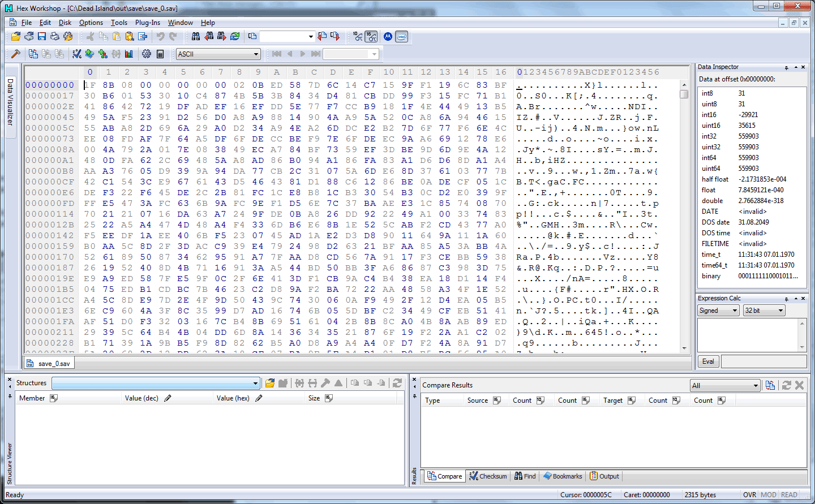The height and width of the screenshot is (504, 815).
Task: Open structure library folder icon
Action: pyautogui.click(x=270, y=383)
